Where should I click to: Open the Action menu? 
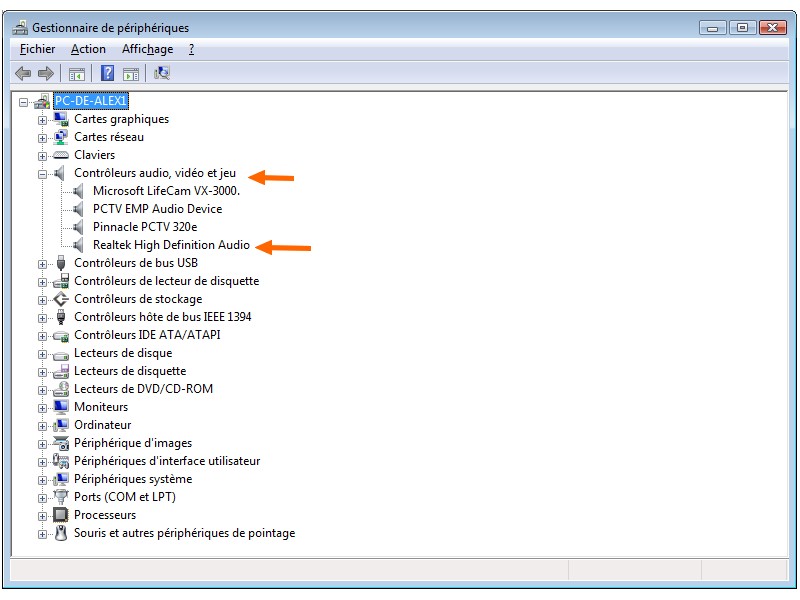(88, 49)
